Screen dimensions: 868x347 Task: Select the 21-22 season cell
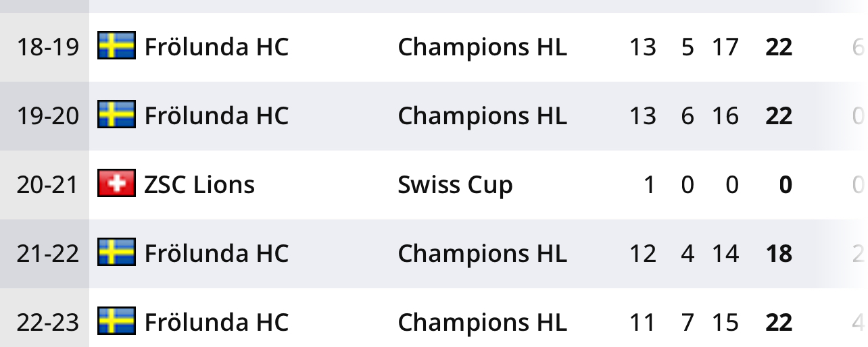pos(47,254)
